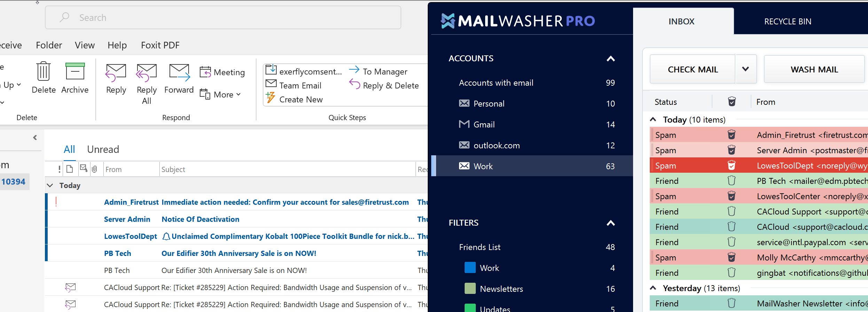Click the Wash Mail button
868x312 pixels.
[x=814, y=69]
